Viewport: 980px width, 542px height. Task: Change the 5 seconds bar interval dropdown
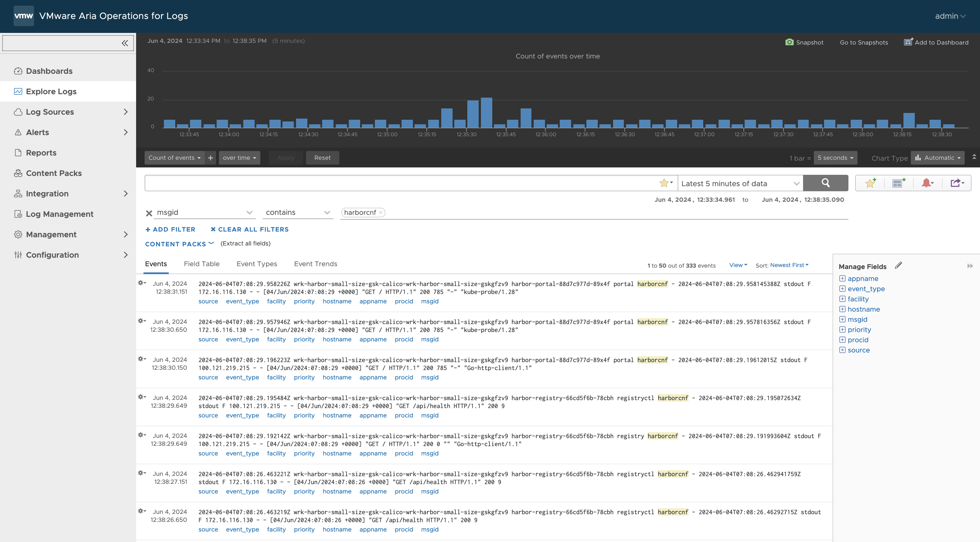coord(835,157)
